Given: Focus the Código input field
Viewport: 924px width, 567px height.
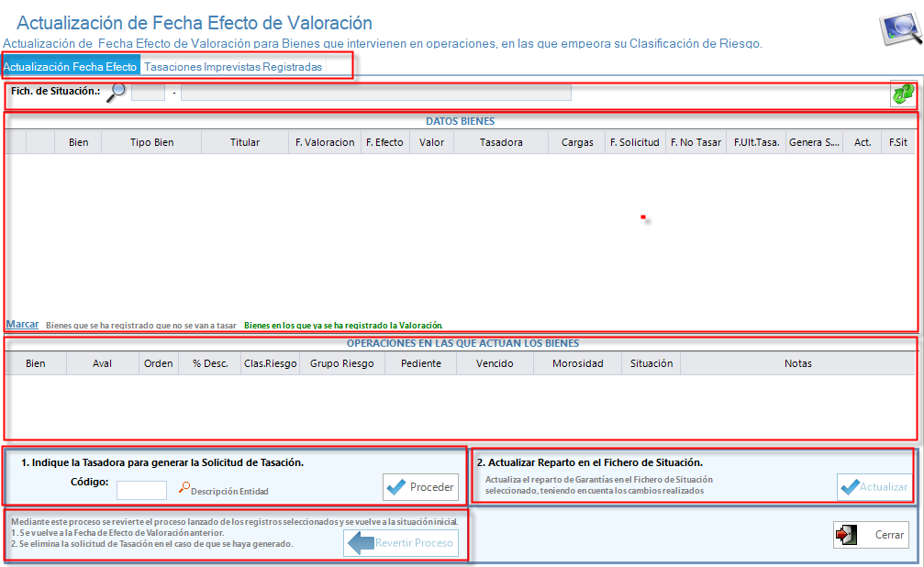Looking at the screenshot, I should pyautogui.click(x=141, y=490).
